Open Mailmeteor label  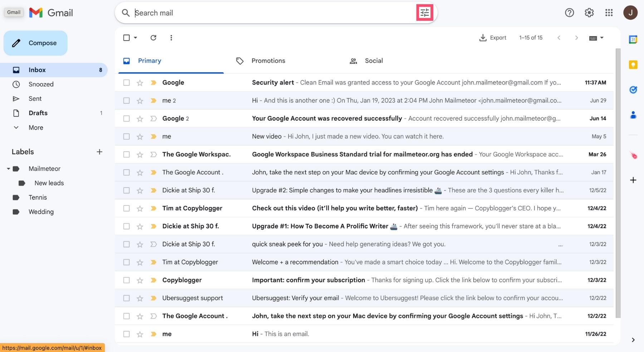tap(44, 169)
